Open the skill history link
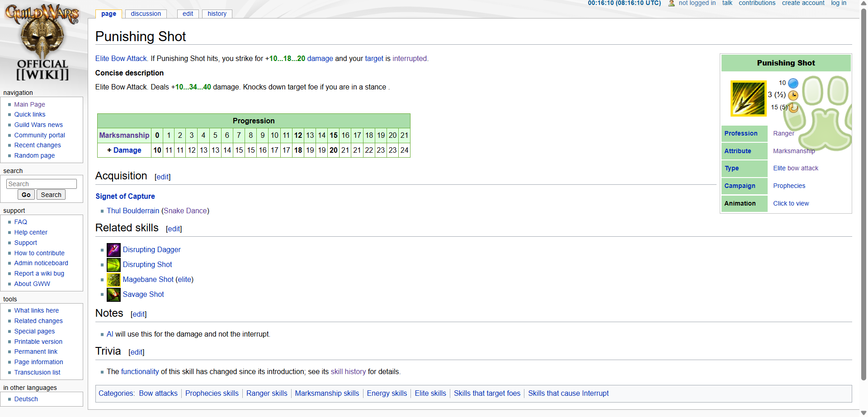Image resolution: width=868 pixels, height=417 pixels. [348, 371]
